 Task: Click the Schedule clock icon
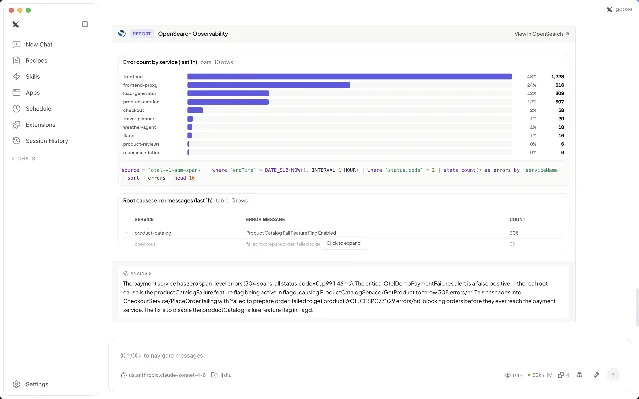point(16,109)
